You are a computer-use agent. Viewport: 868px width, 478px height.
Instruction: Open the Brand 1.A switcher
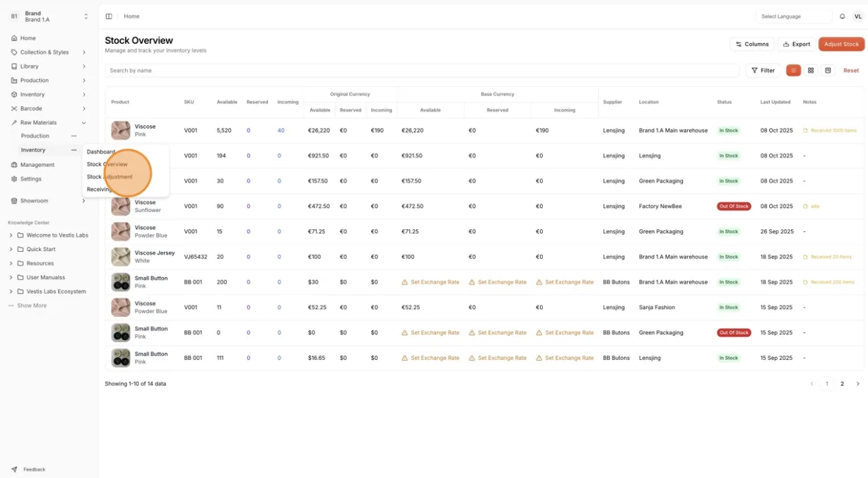49,16
